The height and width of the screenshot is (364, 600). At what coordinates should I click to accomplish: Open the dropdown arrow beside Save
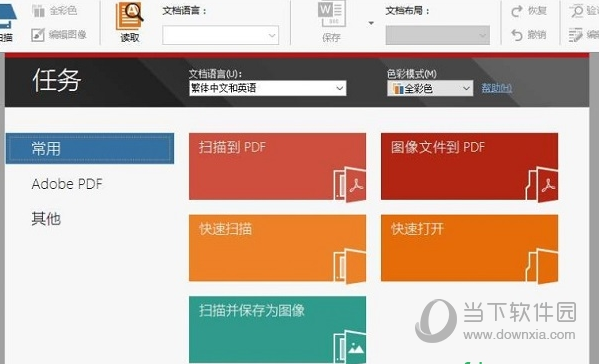tap(371, 23)
